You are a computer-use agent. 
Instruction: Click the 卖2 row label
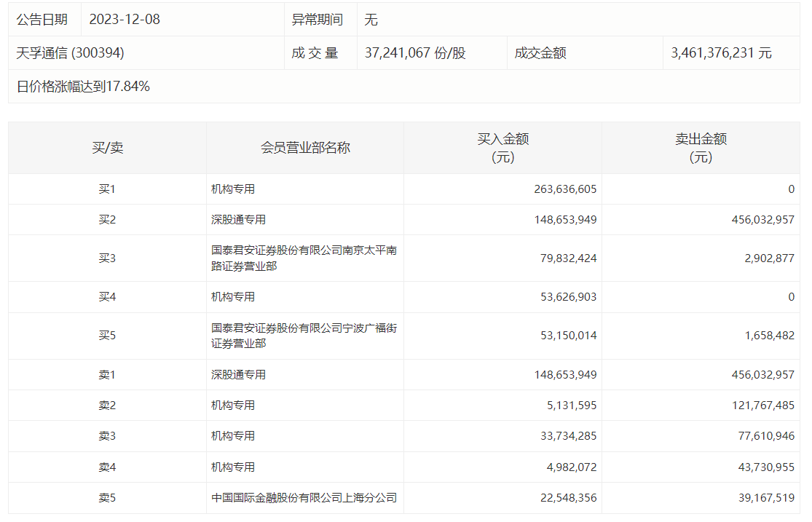tap(107, 406)
